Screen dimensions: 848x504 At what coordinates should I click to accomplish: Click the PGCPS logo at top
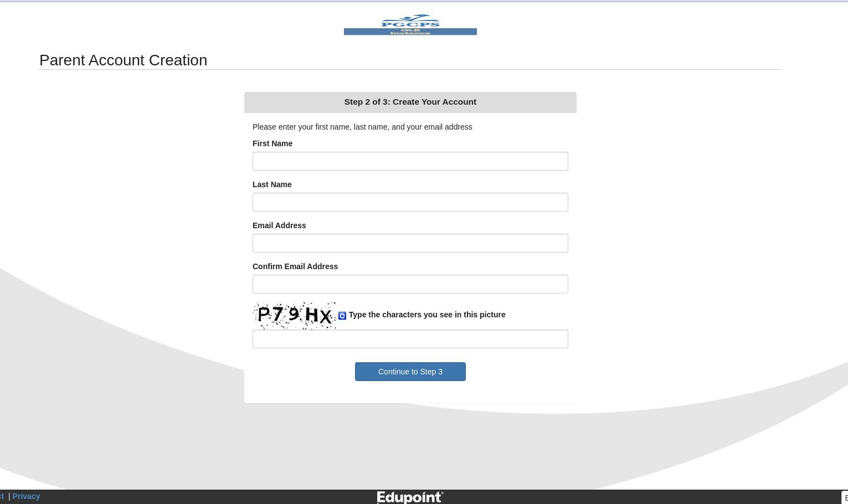point(410,25)
